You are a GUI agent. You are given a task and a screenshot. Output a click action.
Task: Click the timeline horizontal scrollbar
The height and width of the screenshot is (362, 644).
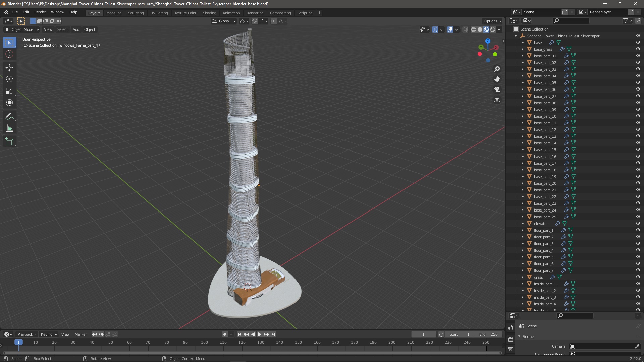[252, 353]
